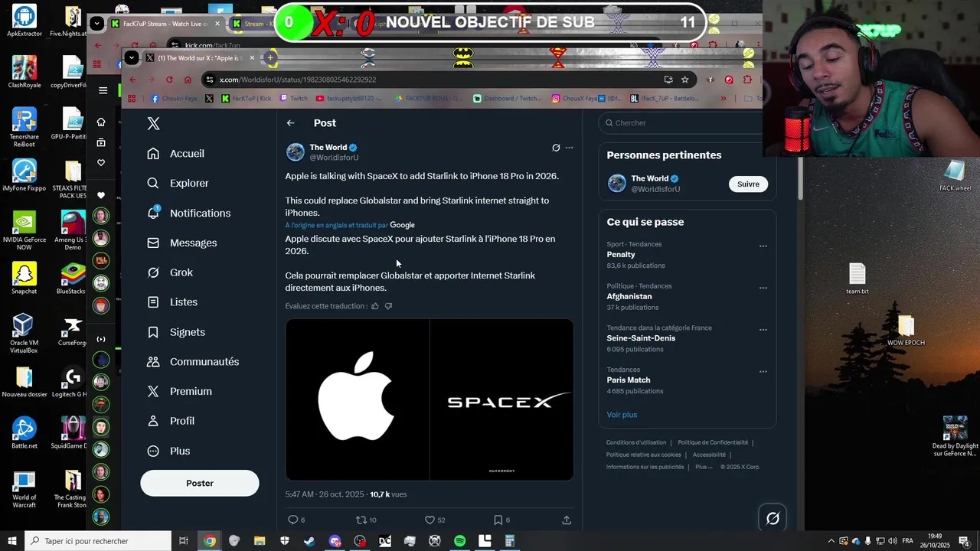Open a new browser tab
This screenshot has height=551, width=980.
pos(270,57)
